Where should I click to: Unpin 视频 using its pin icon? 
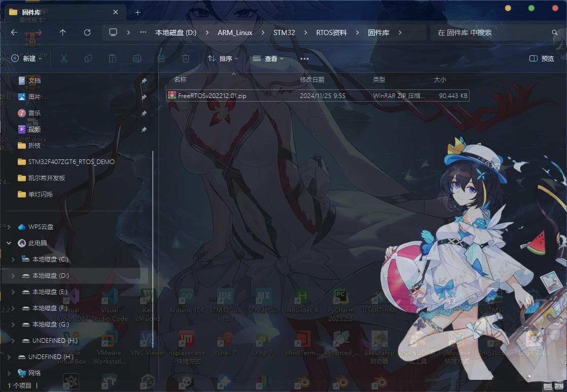tap(144, 129)
